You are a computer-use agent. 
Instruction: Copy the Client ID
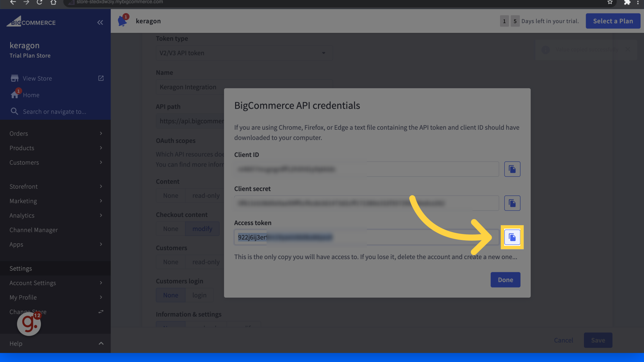[x=512, y=169]
